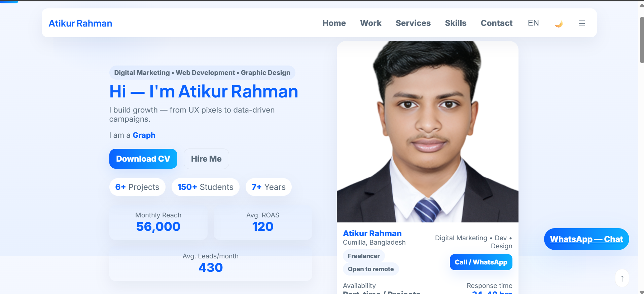The image size is (644, 294).
Task: Click the 150+ Students pill
Action: pos(206,187)
